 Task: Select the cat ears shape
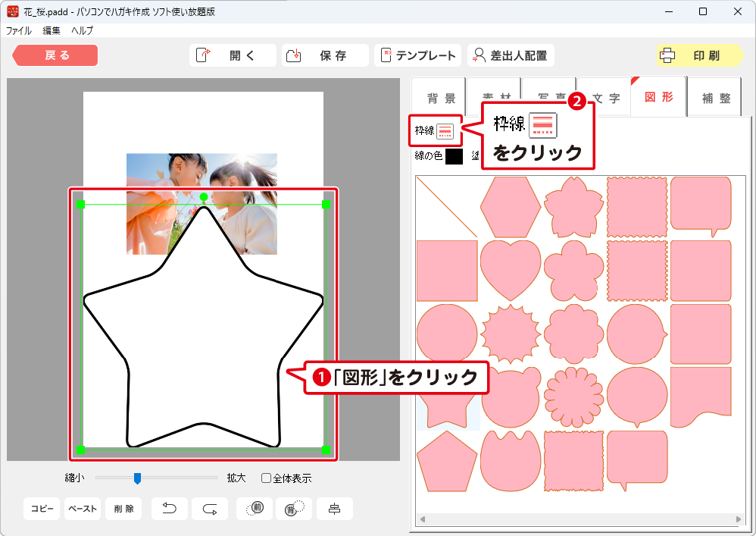pos(511,460)
